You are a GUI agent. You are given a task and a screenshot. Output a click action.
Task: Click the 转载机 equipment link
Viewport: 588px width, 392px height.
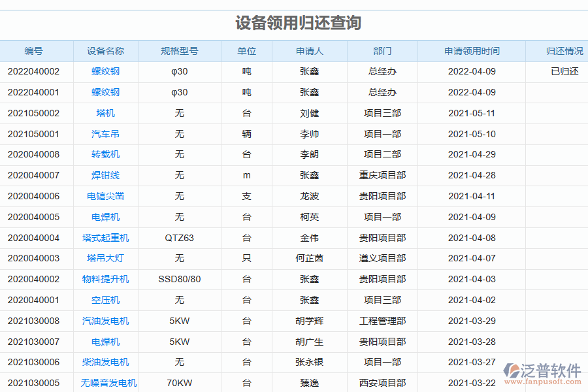point(106,155)
